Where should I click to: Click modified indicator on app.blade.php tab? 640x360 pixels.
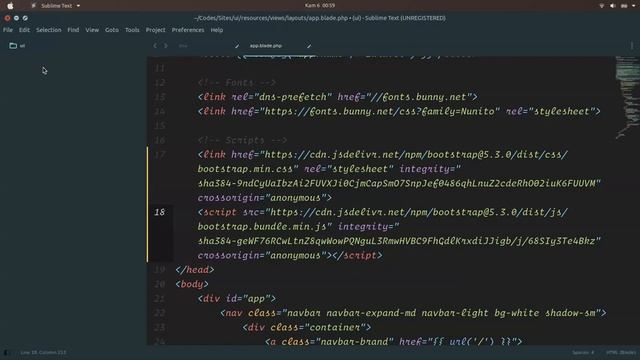click(x=309, y=46)
